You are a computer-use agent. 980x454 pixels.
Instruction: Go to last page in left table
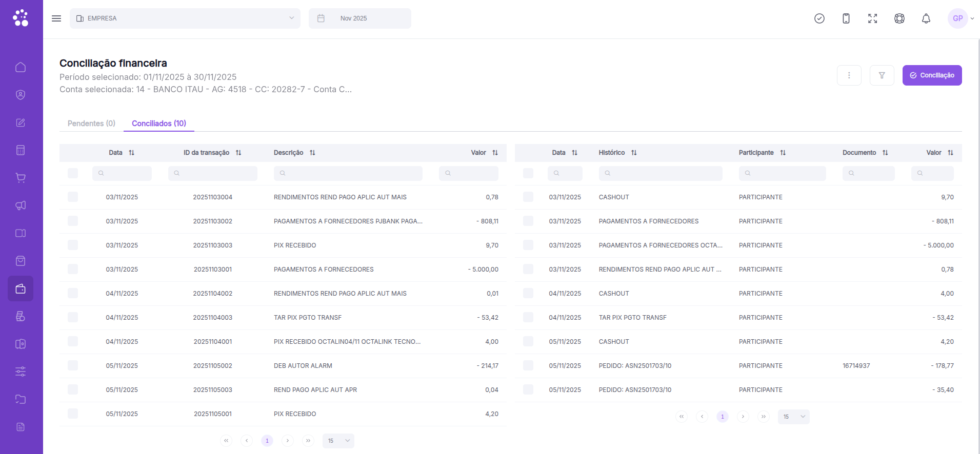click(x=308, y=441)
